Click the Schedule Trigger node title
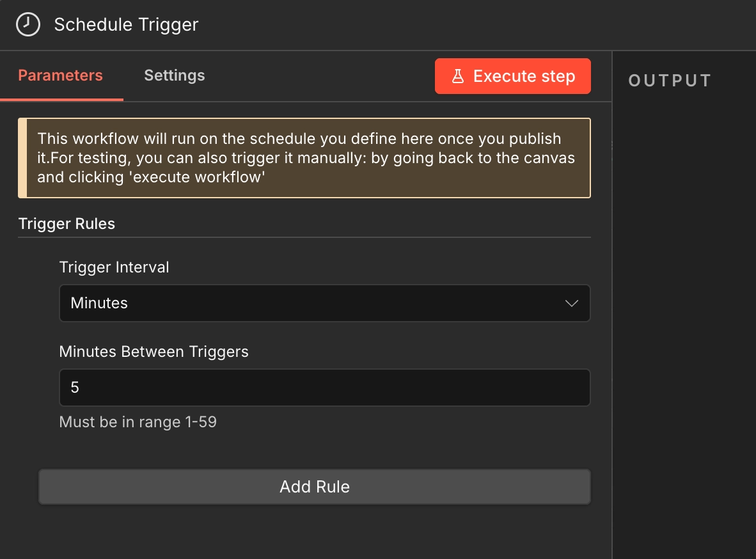This screenshot has height=559, width=756. click(x=127, y=24)
